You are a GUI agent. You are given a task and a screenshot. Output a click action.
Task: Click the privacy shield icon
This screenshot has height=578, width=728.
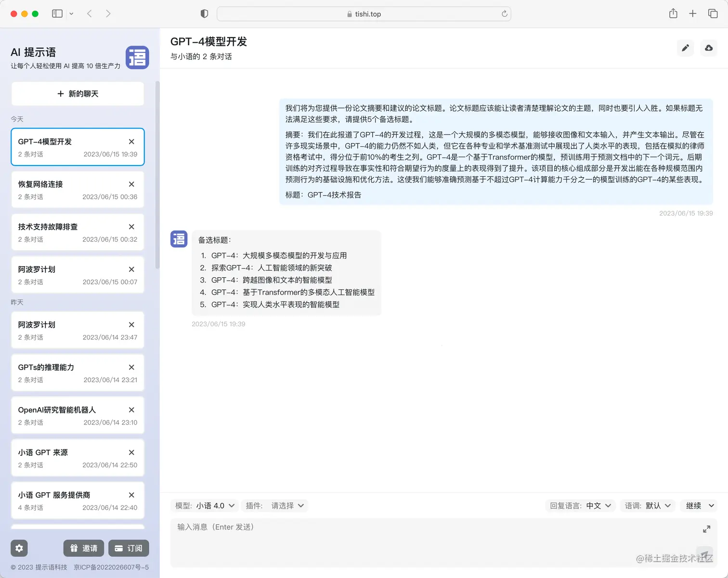(204, 13)
